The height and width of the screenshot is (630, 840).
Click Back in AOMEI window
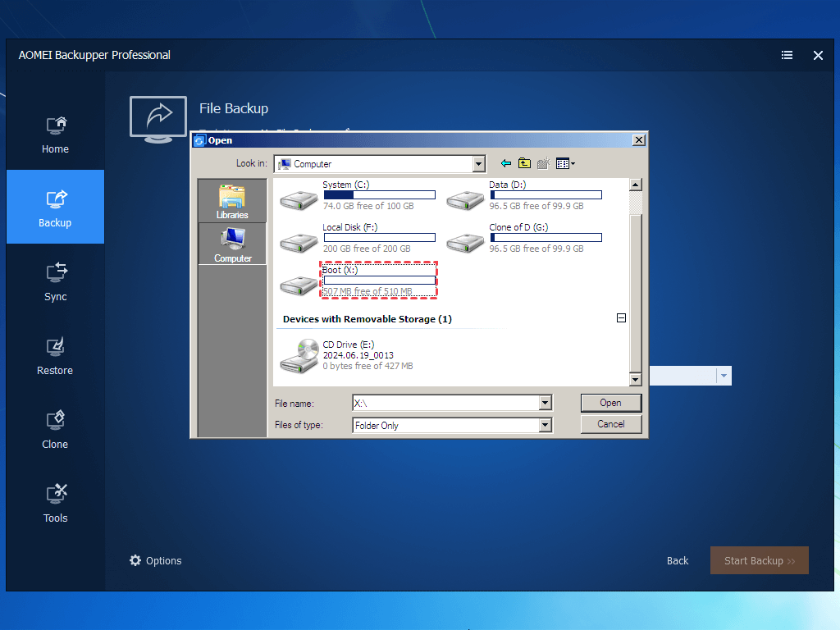tap(677, 561)
